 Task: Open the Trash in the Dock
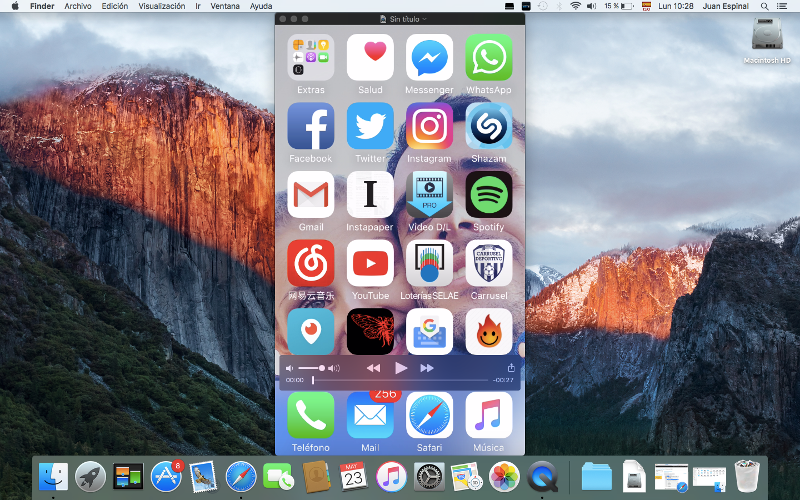pyautogui.click(x=746, y=477)
